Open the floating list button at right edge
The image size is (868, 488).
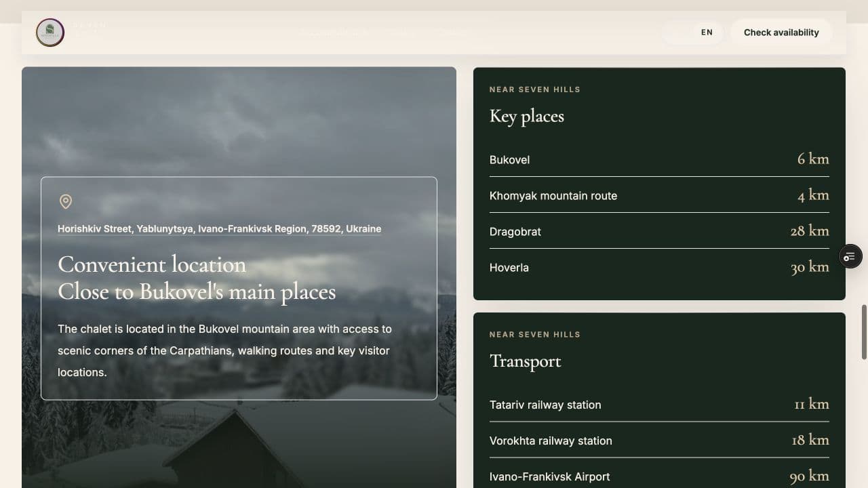click(x=850, y=256)
